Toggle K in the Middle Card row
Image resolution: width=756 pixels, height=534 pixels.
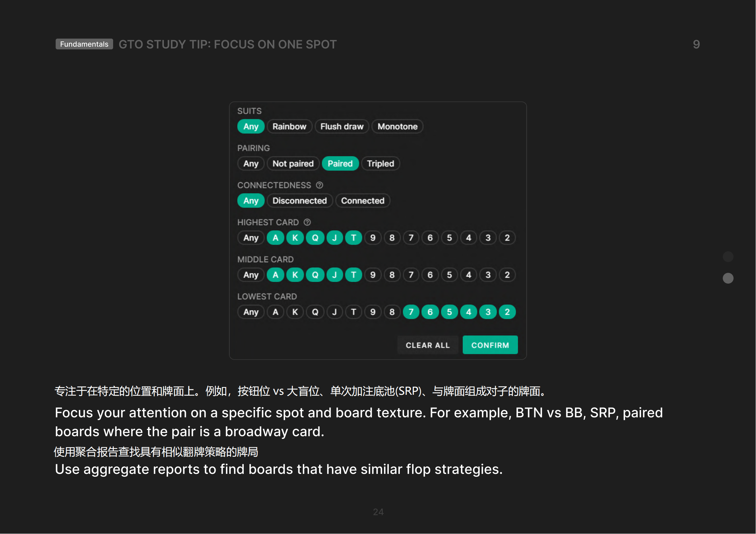pyautogui.click(x=295, y=275)
